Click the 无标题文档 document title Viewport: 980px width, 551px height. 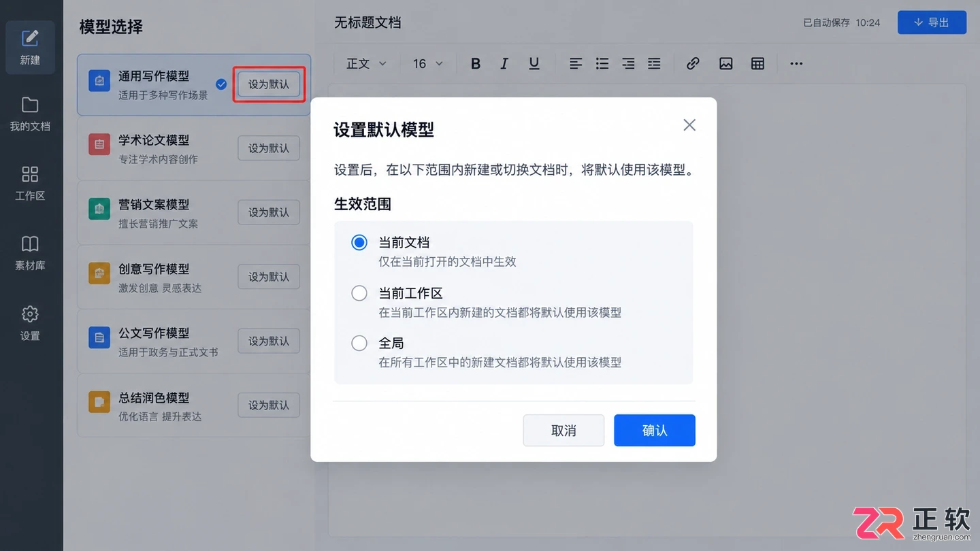tap(367, 22)
